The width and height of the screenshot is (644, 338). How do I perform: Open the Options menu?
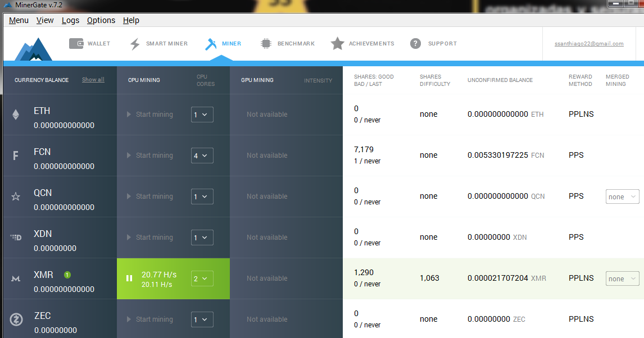(x=101, y=20)
